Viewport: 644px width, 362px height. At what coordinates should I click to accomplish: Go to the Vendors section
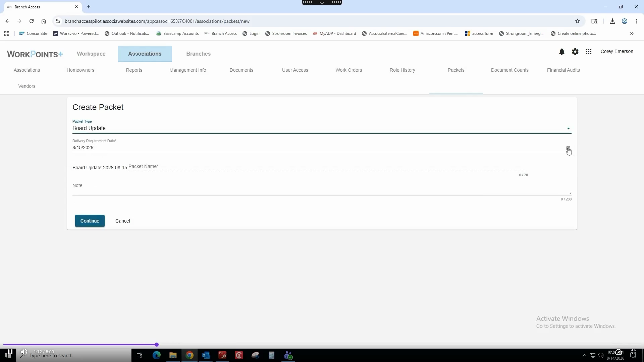click(27, 86)
